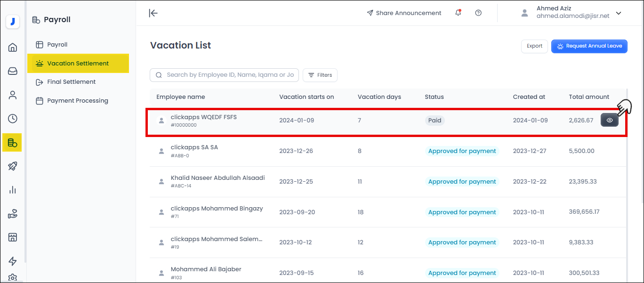Expand the Ahmed Aziz account dropdown
The image size is (644, 283).
(619, 13)
